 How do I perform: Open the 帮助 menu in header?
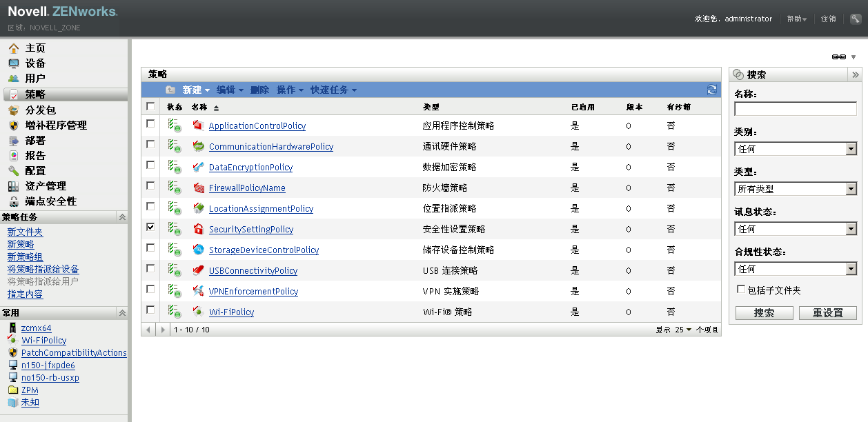pyautogui.click(x=797, y=19)
